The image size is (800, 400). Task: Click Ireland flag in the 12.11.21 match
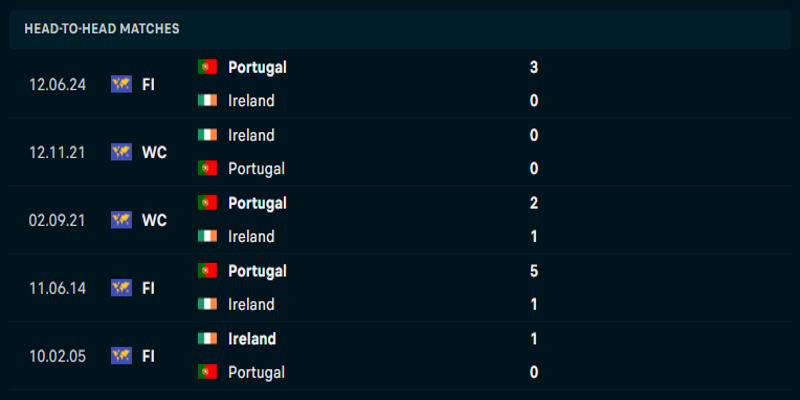(208, 135)
